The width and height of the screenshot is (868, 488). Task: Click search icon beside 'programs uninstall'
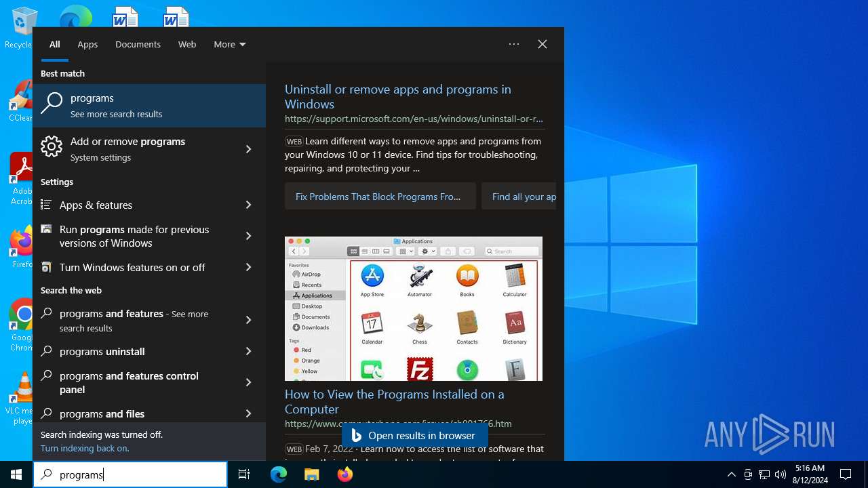(47, 351)
